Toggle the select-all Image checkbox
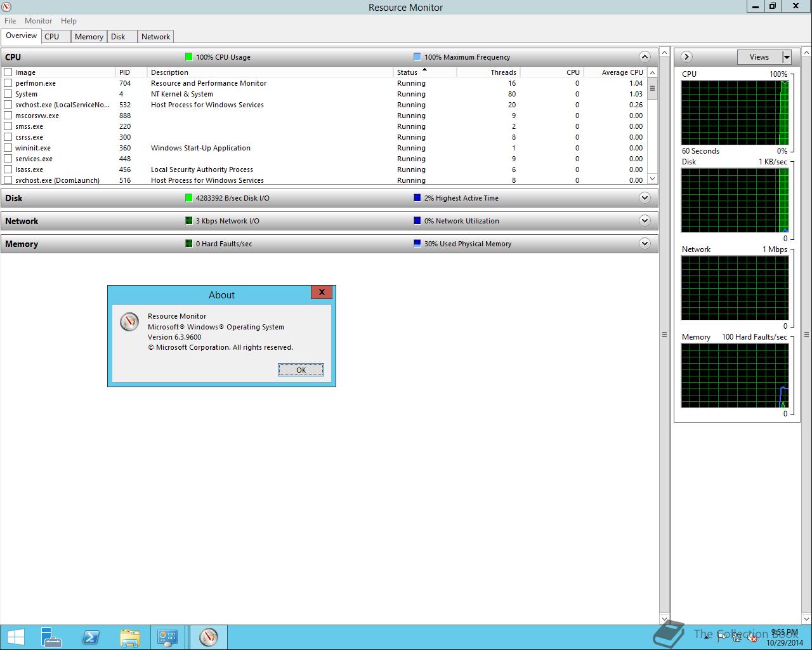Image resolution: width=812 pixels, height=650 pixels. point(8,72)
